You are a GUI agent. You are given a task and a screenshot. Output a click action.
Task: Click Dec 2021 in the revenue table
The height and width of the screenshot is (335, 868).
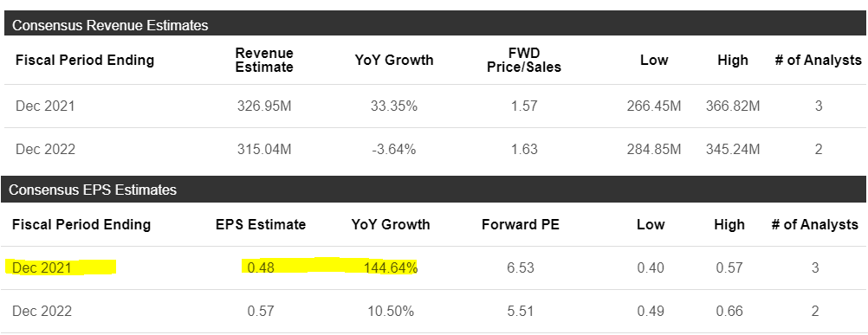[45, 106]
